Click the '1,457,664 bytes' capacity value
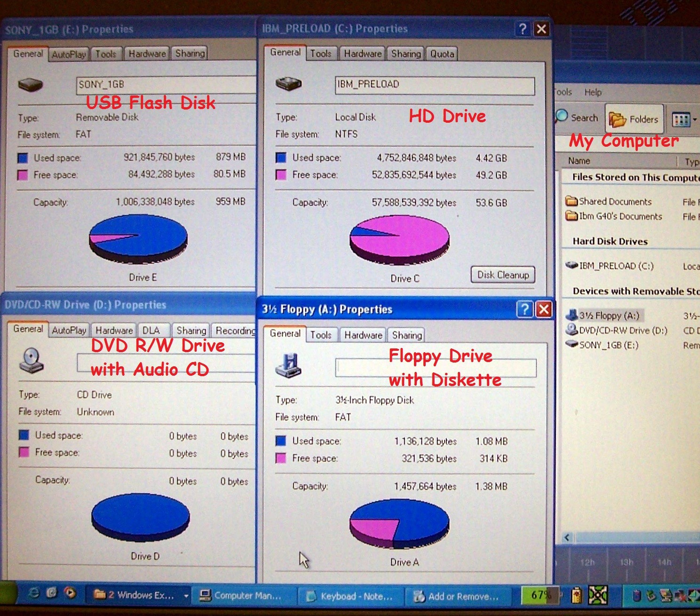Viewport: 700px width, 616px height. click(425, 486)
